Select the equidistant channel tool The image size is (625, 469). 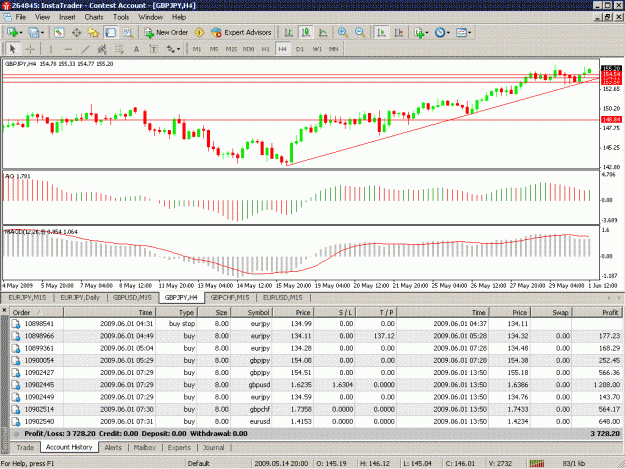click(102, 49)
